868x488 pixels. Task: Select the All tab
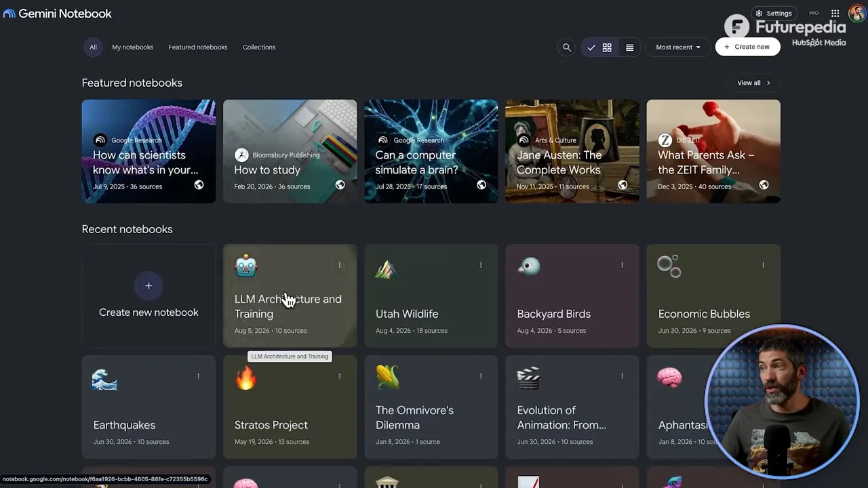93,47
